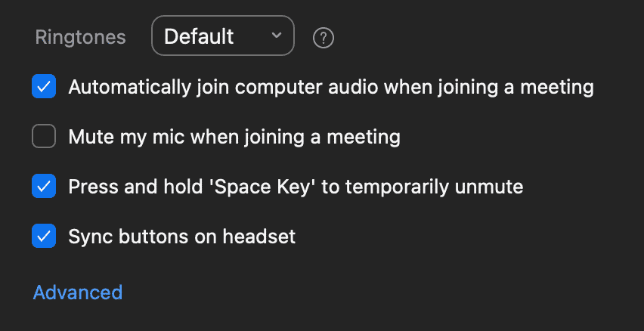This screenshot has width=644, height=331.
Task: Enable the mute my mic when joining checkbox
Action: click(44, 136)
